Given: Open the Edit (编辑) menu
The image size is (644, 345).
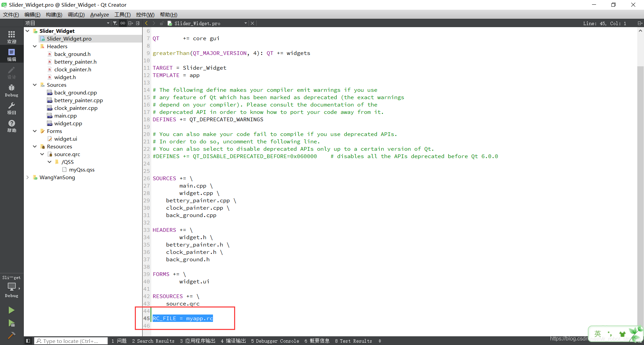Looking at the screenshot, I should pos(33,14).
